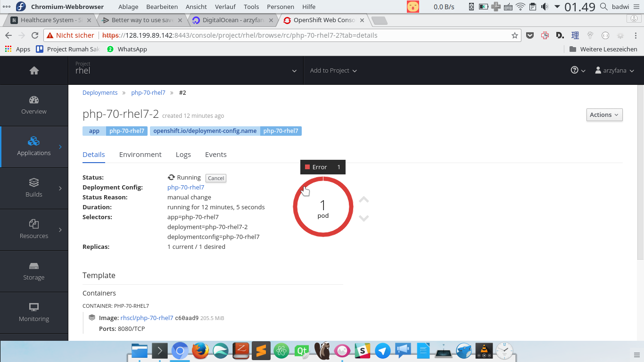Switch to the Environment tab

140,155
